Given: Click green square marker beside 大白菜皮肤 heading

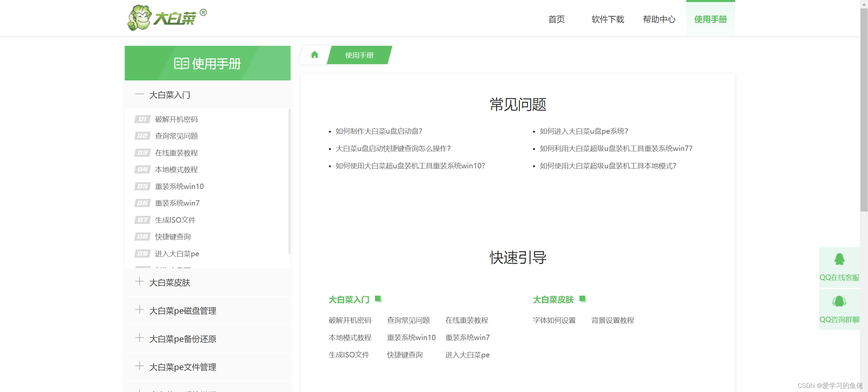Looking at the screenshot, I should click(583, 299).
